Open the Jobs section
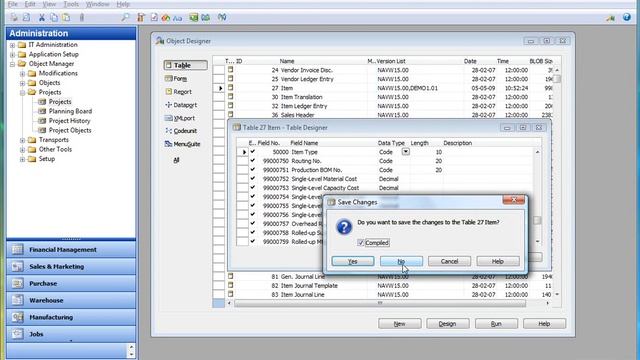 (71, 334)
